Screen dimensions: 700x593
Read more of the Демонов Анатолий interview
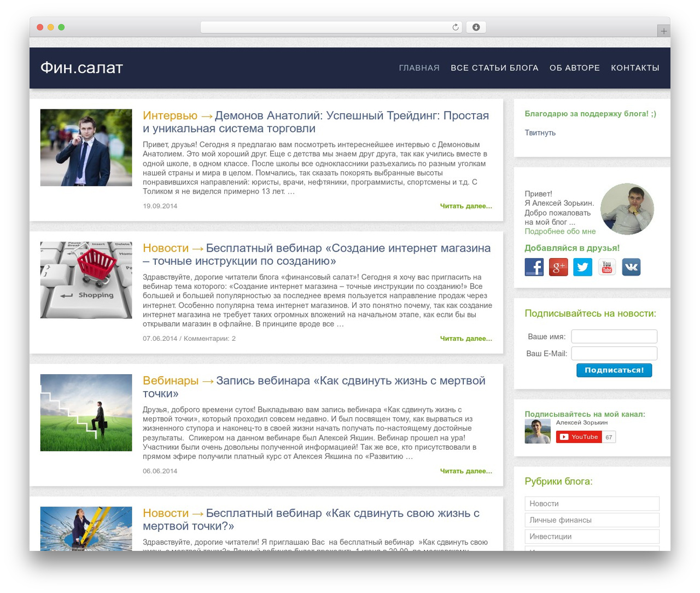point(466,206)
